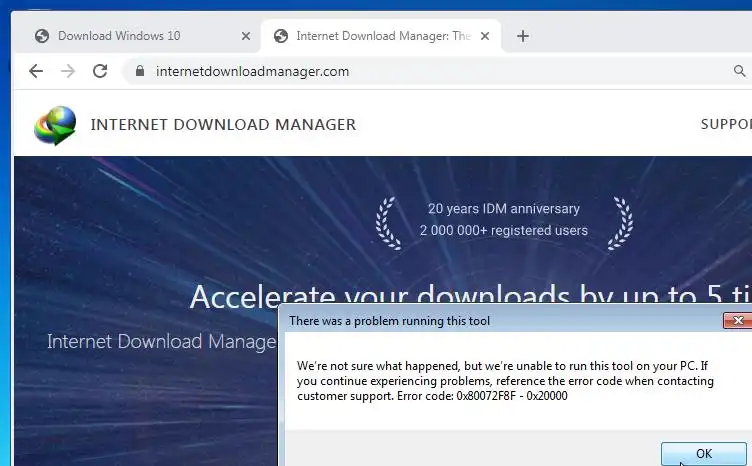Switch to the Download Windows 10 tab
The height and width of the screenshot is (466, 752).
tap(139, 36)
